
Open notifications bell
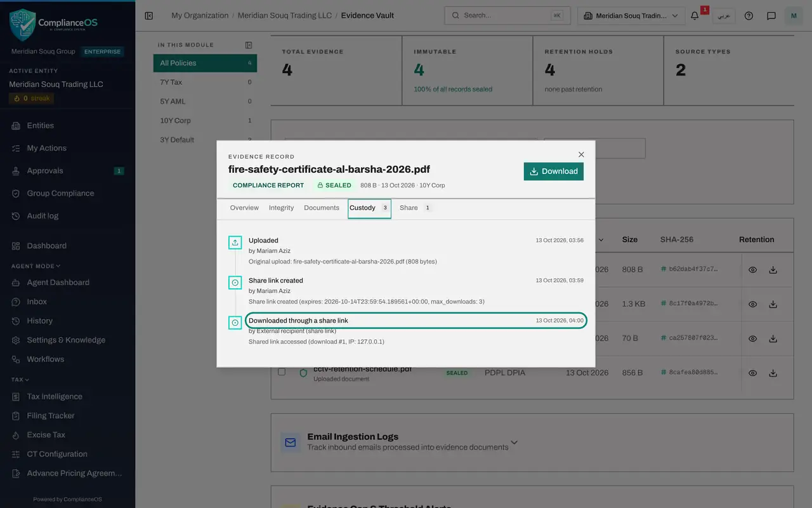(x=695, y=16)
